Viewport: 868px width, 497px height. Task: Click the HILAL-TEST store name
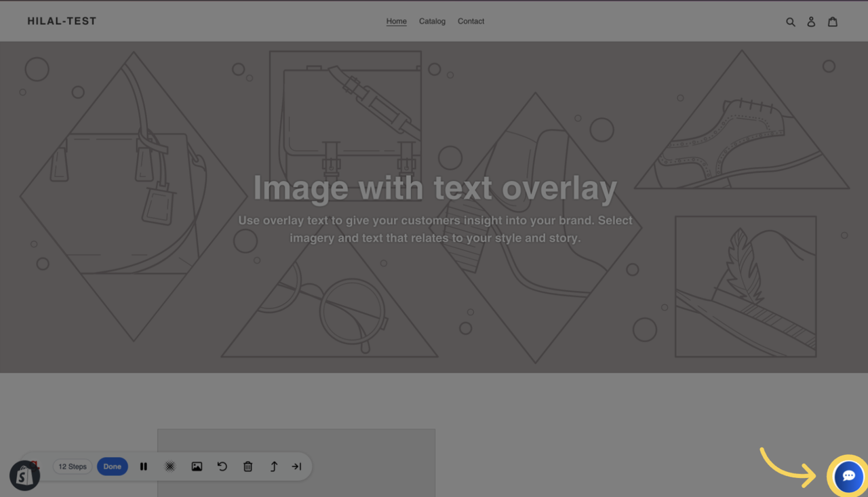(x=61, y=21)
